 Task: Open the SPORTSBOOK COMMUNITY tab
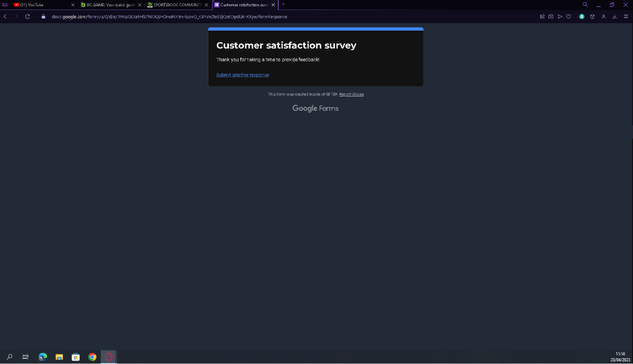tap(177, 5)
